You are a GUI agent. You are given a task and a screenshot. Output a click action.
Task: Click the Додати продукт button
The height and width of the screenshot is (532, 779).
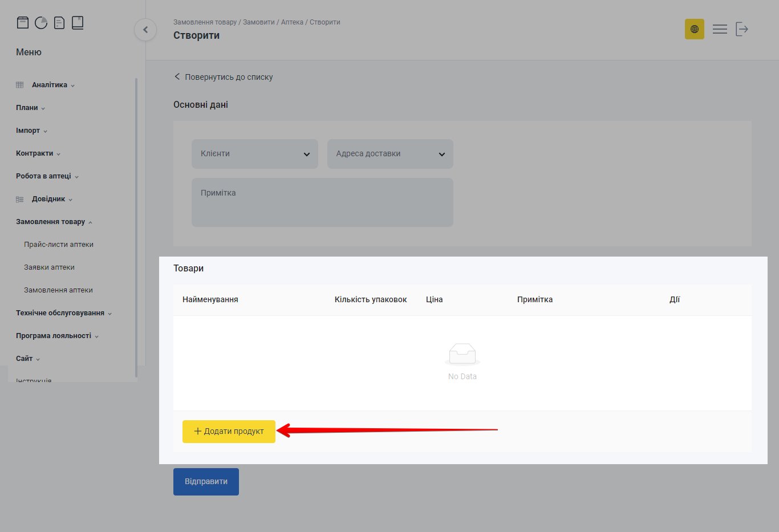coord(229,432)
